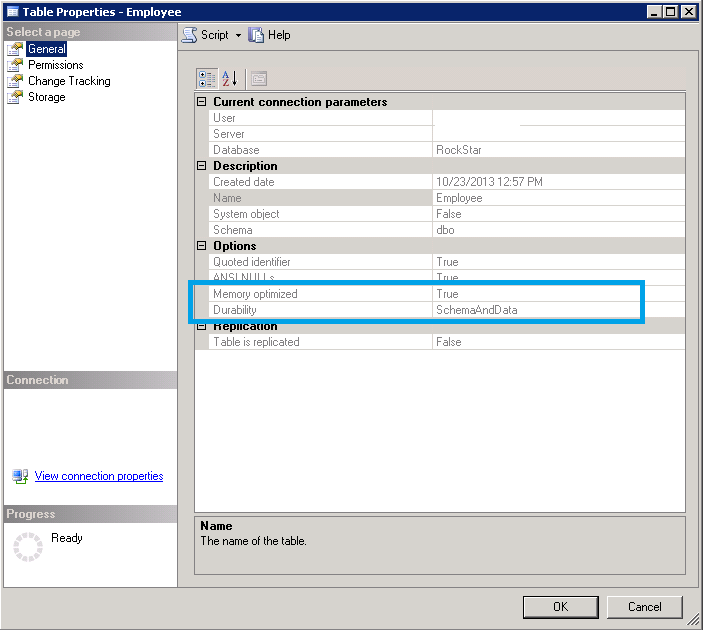Collapse the Description section

[x=202, y=166]
